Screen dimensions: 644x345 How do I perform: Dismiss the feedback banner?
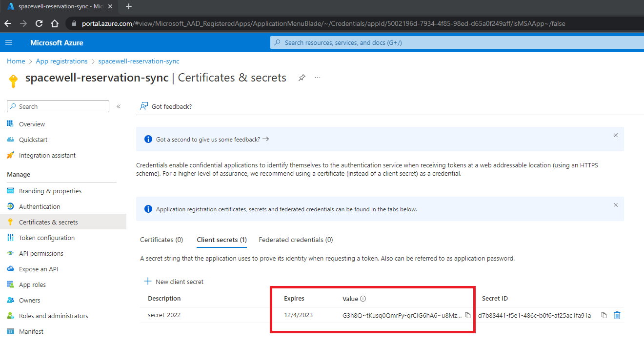pos(616,135)
